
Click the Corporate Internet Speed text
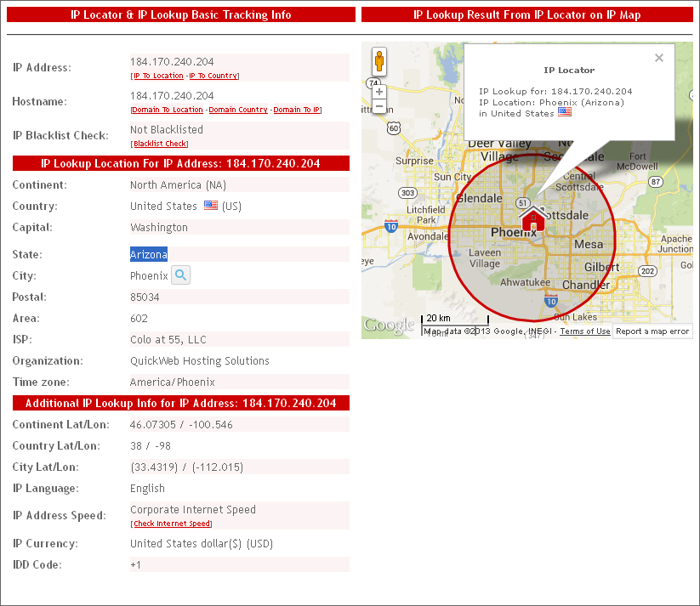pyautogui.click(x=193, y=510)
